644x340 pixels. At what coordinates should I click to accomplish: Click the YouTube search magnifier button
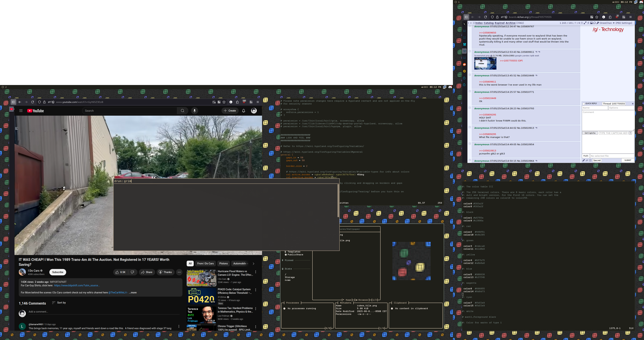click(x=183, y=110)
